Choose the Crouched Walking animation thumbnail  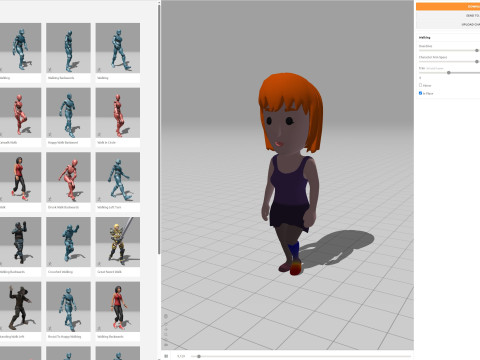point(68,242)
